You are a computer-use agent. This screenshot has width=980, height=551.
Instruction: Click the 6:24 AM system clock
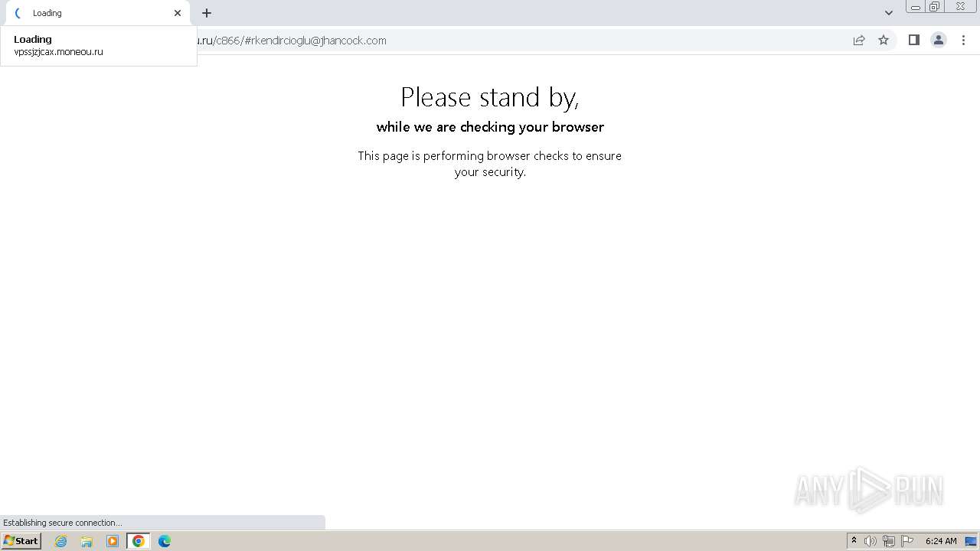(x=941, y=541)
